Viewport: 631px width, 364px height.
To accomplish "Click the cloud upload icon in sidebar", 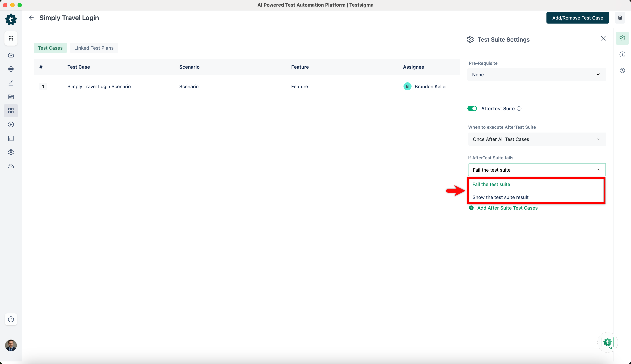I will [11, 166].
